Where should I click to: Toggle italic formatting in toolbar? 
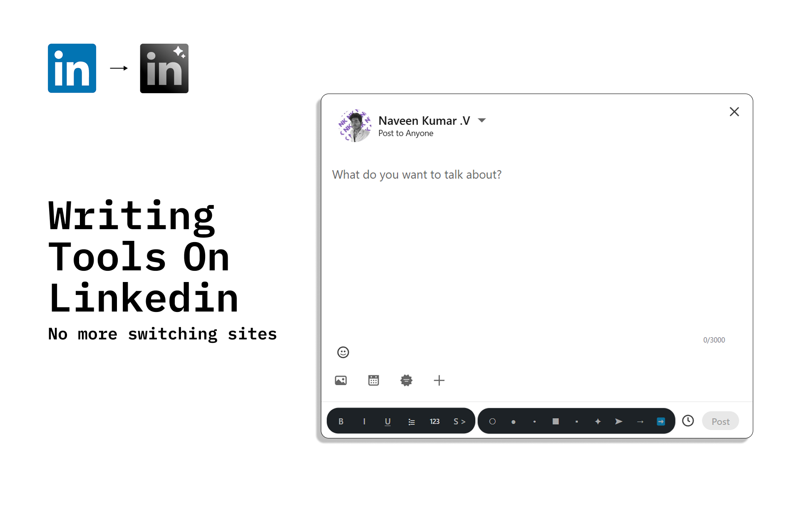click(364, 421)
